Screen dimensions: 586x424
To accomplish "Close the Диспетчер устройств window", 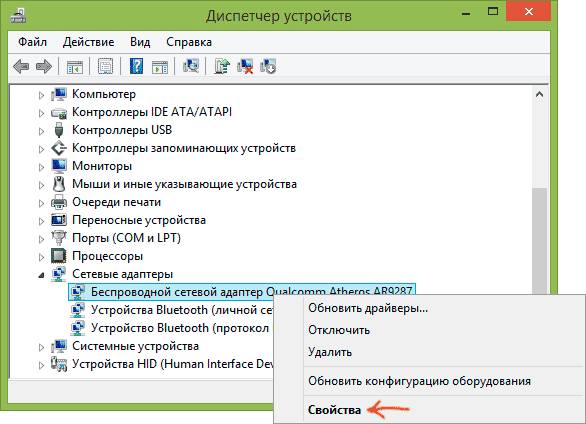I will (528, 12).
